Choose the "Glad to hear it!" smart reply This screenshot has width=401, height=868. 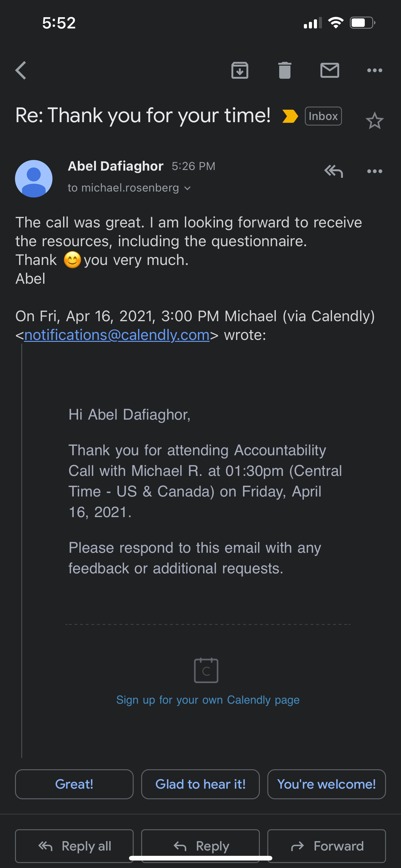200,784
